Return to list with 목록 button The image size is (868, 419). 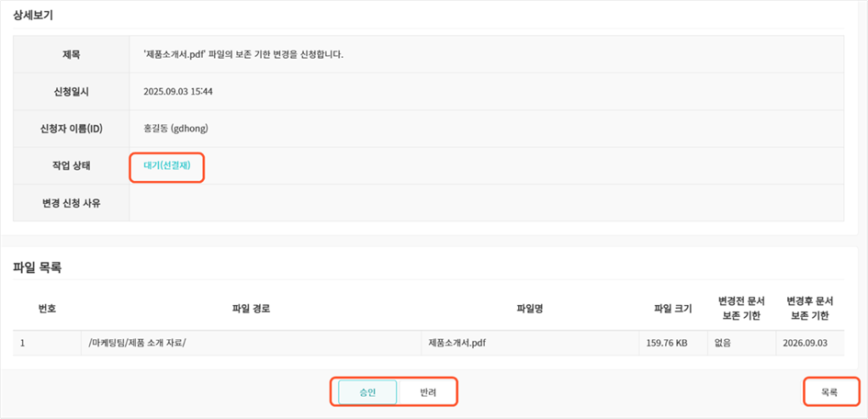829,392
